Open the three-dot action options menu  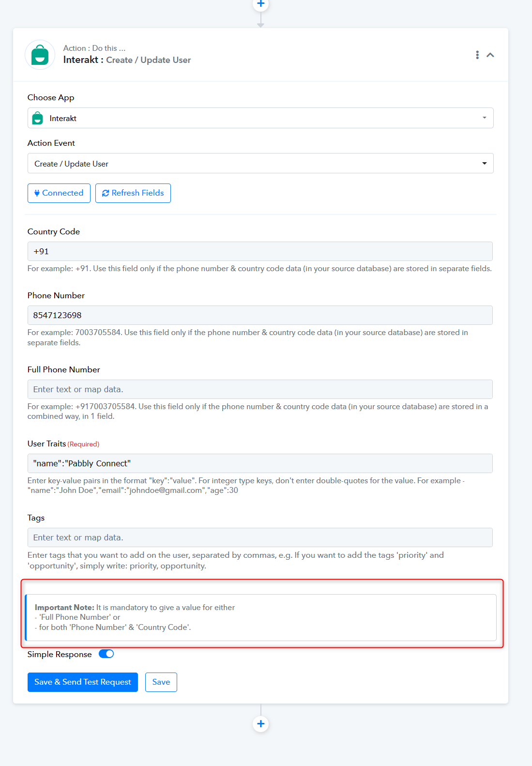tap(477, 55)
